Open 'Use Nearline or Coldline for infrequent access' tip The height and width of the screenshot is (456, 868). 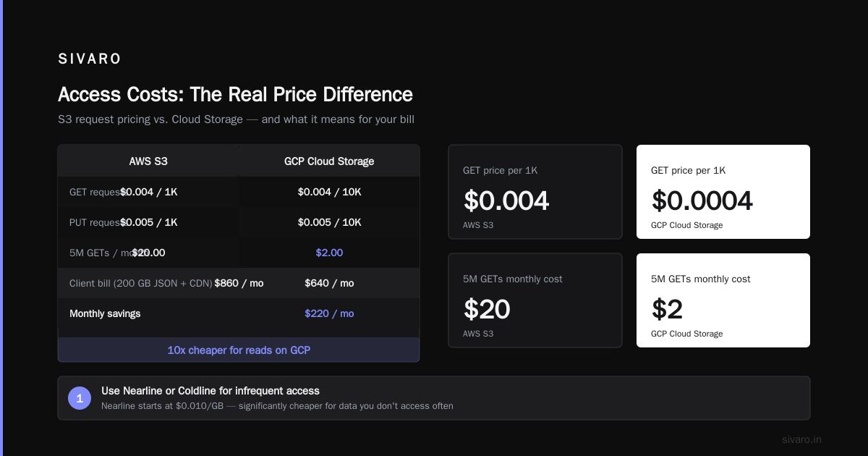click(210, 391)
